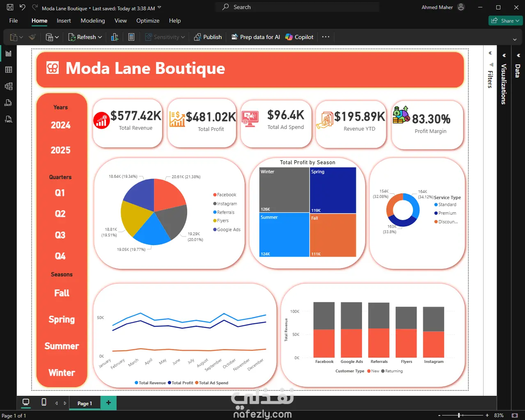Expand the Refresh dropdown arrow
Screen dimensions: 525x420
point(100,37)
